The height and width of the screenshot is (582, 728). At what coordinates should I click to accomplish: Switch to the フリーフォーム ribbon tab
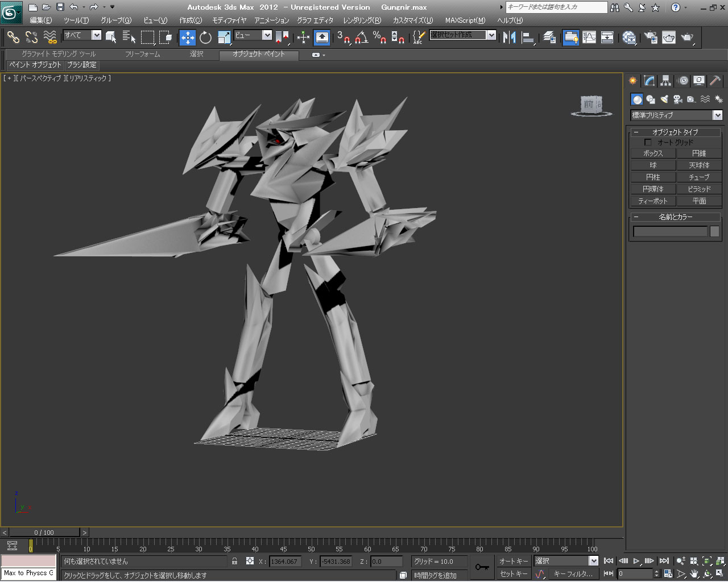click(x=142, y=54)
